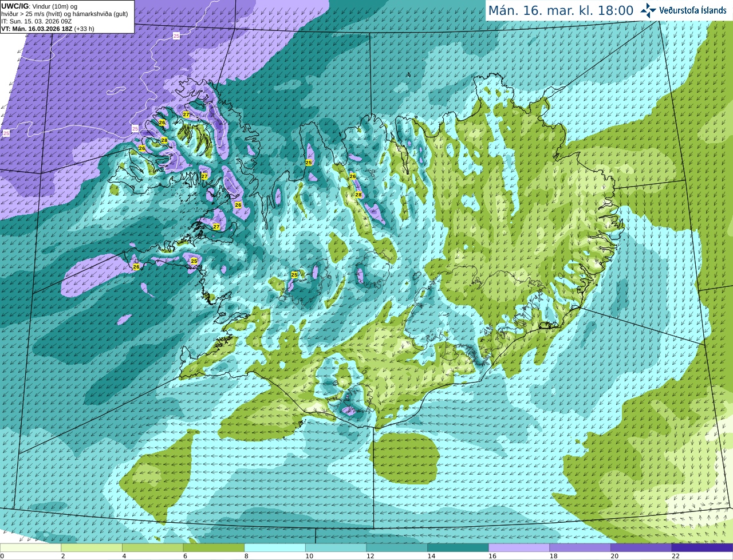Viewport: 733px width, 560px height.
Task: Pick the 6–8 m/s olive green legend color
Action: 214,547
